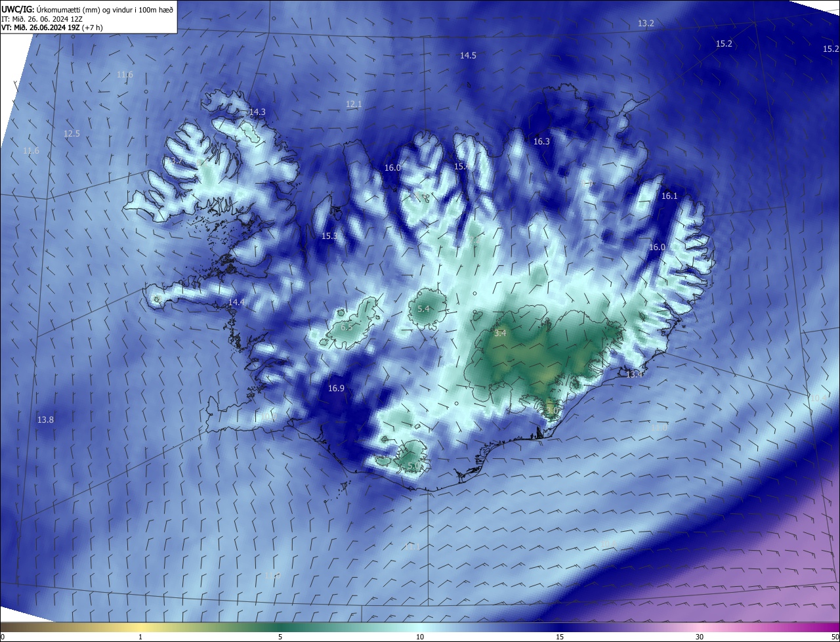Select the 14.4 value label
This screenshot has width=840, height=642.
click(236, 303)
